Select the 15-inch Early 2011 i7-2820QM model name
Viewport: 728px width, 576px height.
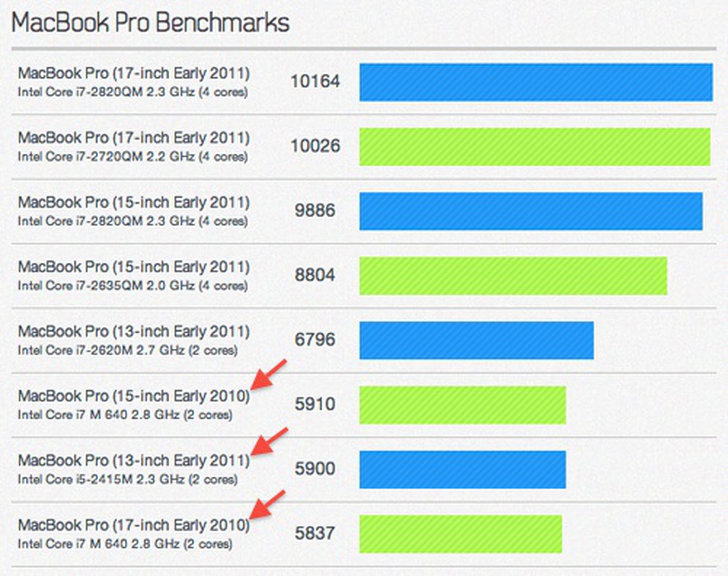click(x=134, y=202)
